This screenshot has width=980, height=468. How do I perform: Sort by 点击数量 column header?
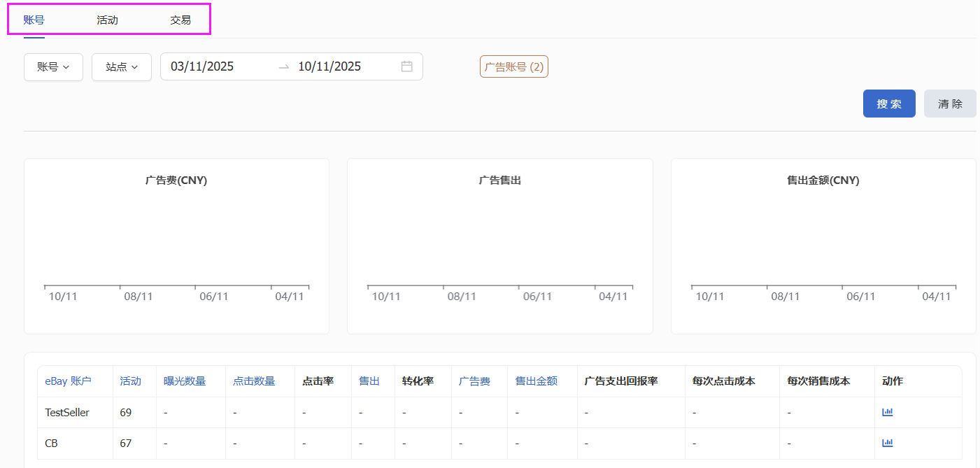pyautogui.click(x=254, y=381)
